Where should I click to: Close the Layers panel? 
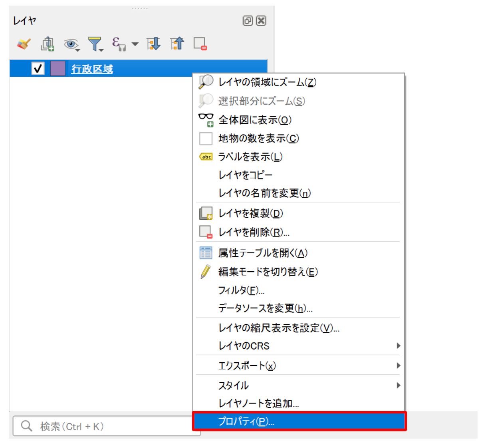(x=261, y=21)
